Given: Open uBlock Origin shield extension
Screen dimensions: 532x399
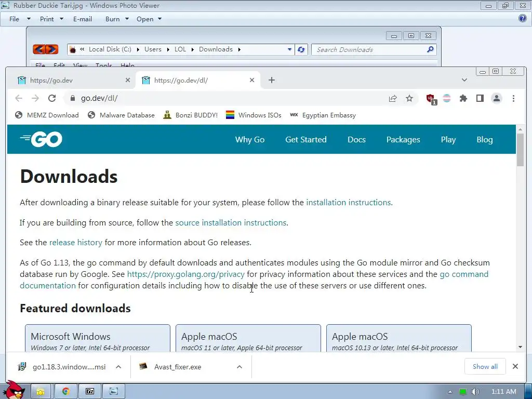Looking at the screenshot, I should 431,99.
